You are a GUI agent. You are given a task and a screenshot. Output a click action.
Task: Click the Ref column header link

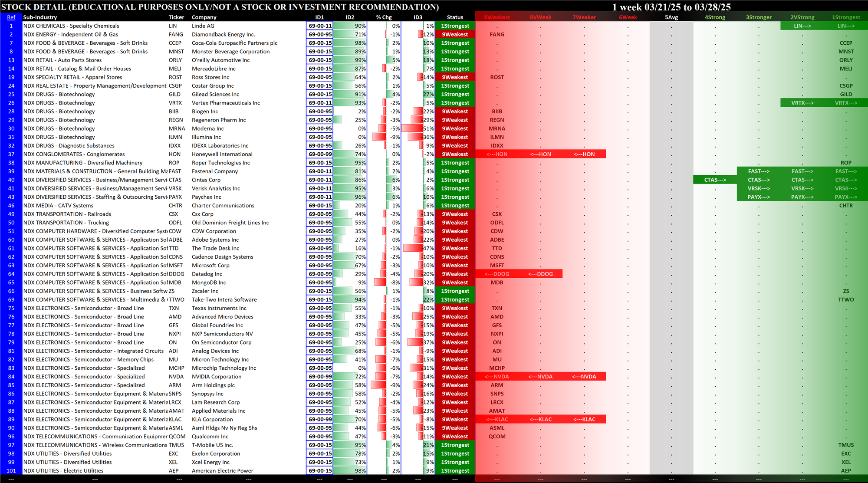(11, 17)
